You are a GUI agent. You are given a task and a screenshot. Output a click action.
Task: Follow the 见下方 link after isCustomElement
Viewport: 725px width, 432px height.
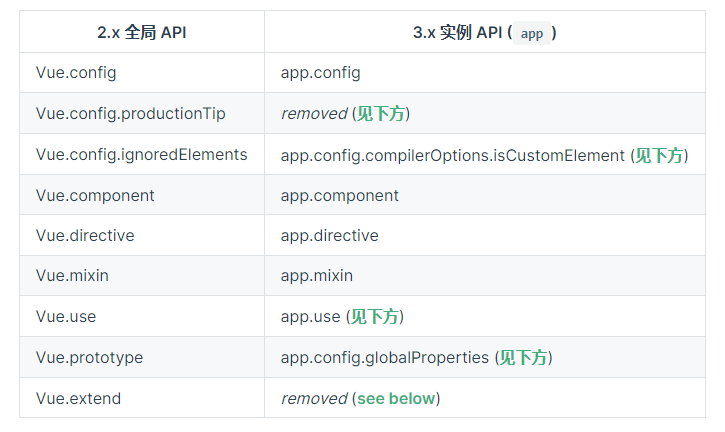[x=659, y=155]
